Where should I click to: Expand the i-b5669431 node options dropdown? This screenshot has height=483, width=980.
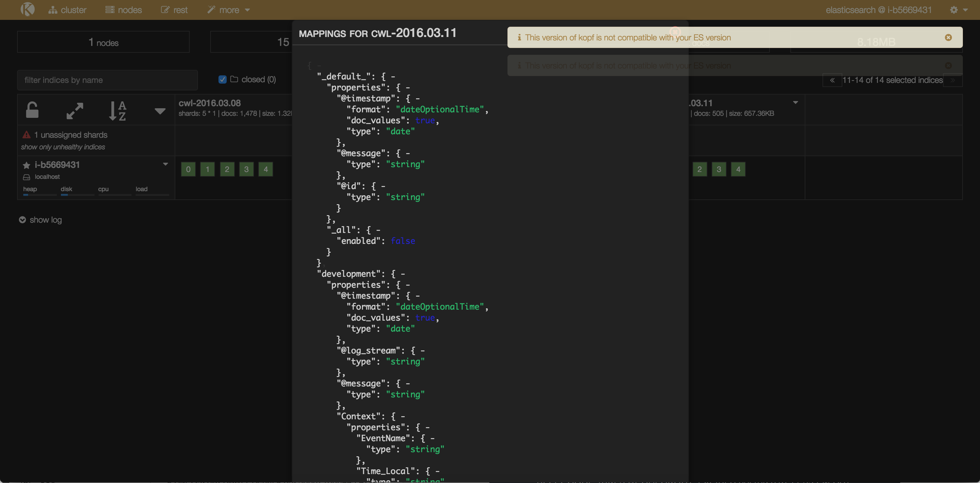[165, 164]
